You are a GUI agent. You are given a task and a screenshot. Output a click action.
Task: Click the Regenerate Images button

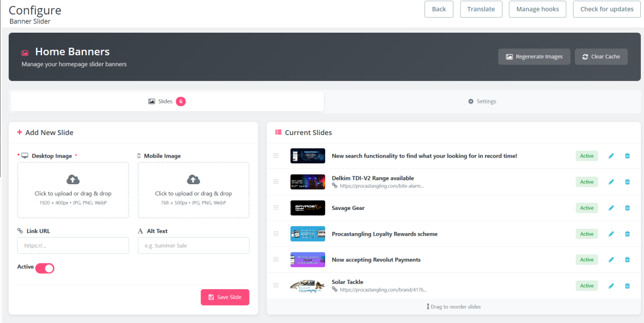pos(535,57)
